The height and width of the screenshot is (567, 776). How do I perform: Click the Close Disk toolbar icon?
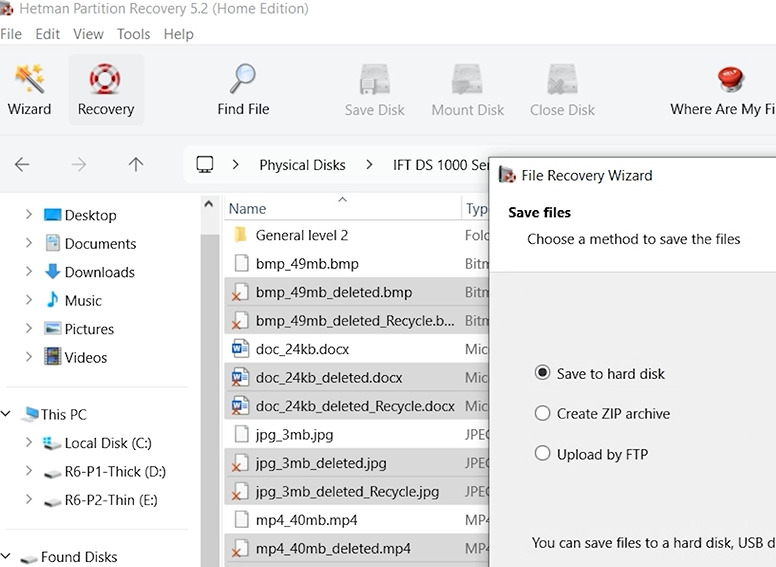point(562,79)
